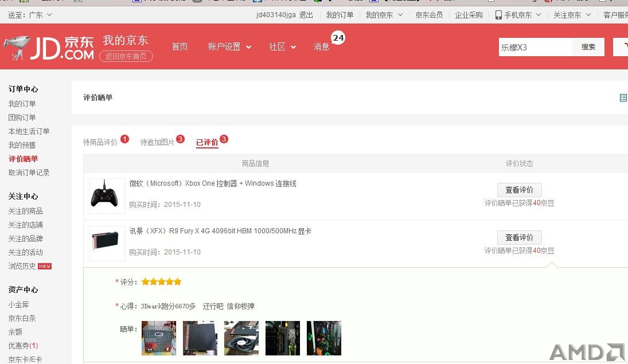Viewport: 628px width, 364px height.
Task: Open 京东白条 in the sidebar
Action: 22,318
